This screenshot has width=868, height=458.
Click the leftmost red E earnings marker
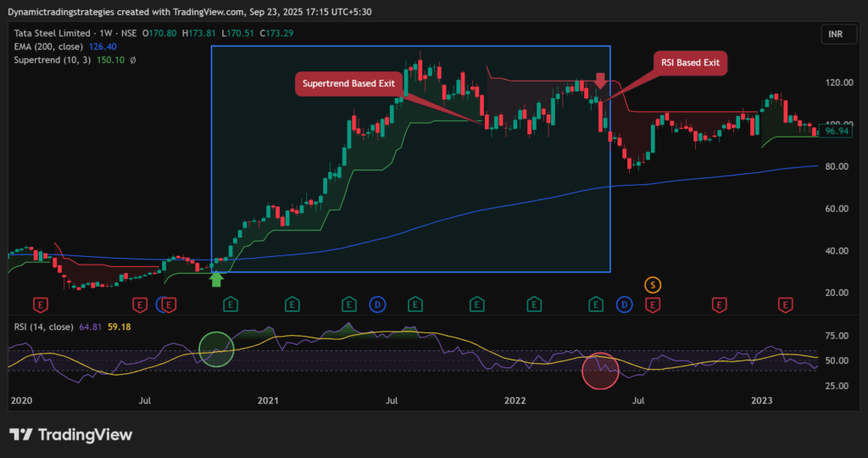point(39,304)
